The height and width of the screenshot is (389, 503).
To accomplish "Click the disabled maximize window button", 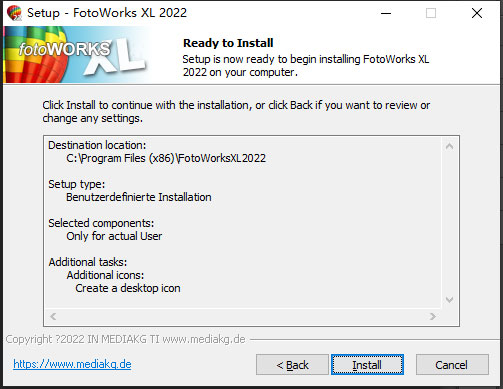I will pyautogui.click(x=431, y=13).
